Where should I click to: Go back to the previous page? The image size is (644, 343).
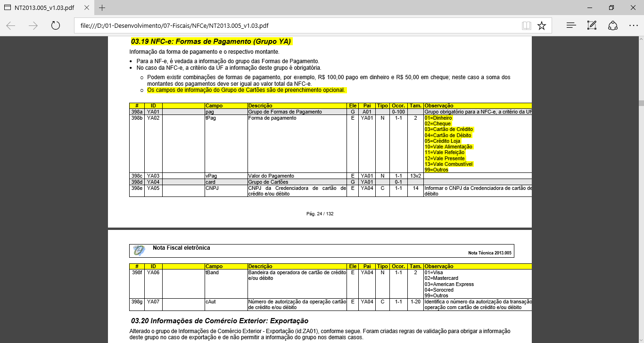click(x=11, y=25)
